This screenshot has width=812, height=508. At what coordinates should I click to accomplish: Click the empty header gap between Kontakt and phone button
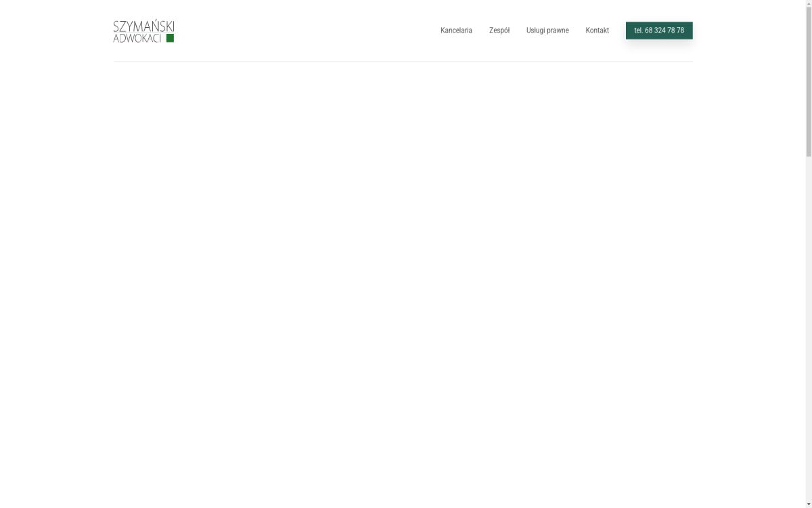[x=617, y=30]
